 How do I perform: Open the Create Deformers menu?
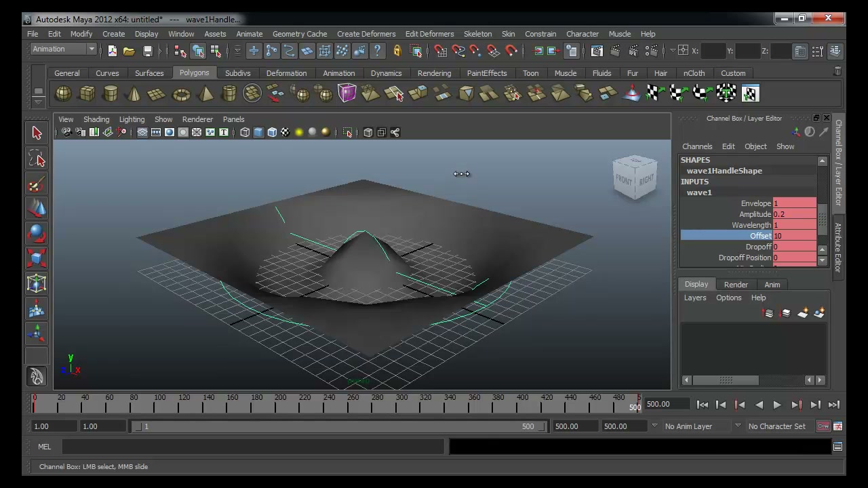pos(366,34)
